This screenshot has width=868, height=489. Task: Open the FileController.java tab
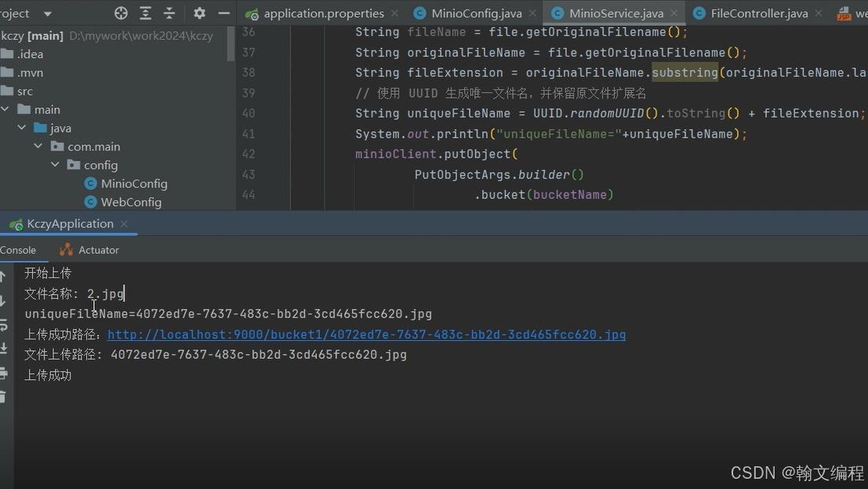pyautogui.click(x=759, y=13)
